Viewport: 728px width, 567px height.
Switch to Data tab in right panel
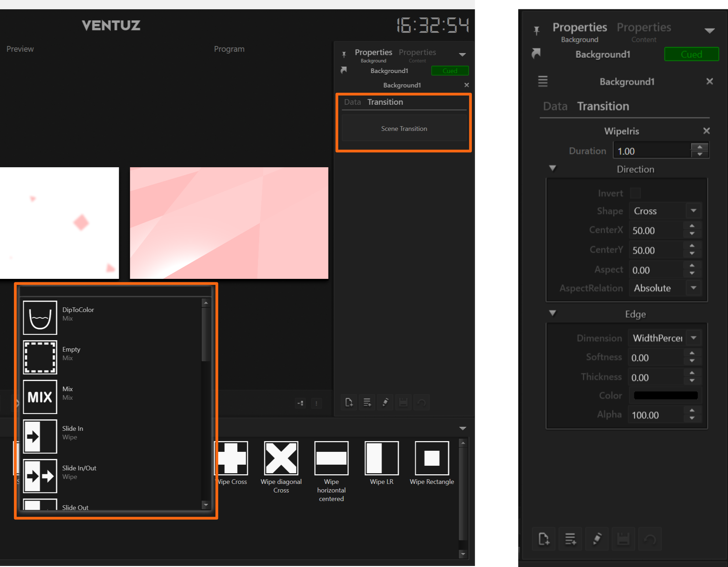point(555,106)
